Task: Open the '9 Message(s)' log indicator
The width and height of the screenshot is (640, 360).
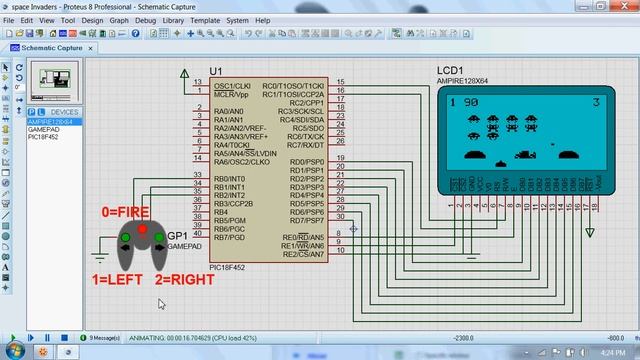Action: 100,338
